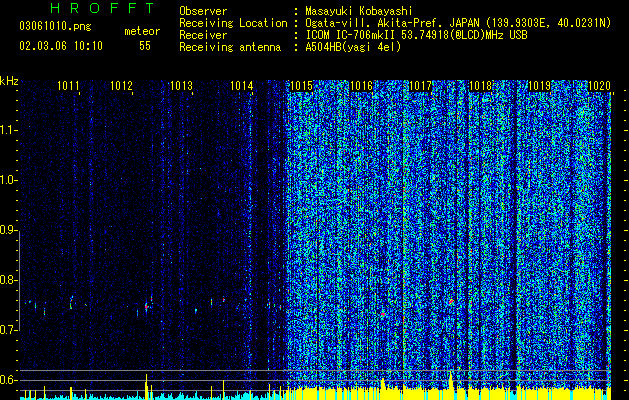Click time marker 1020
This screenshot has width=629, height=400.
coord(599,85)
